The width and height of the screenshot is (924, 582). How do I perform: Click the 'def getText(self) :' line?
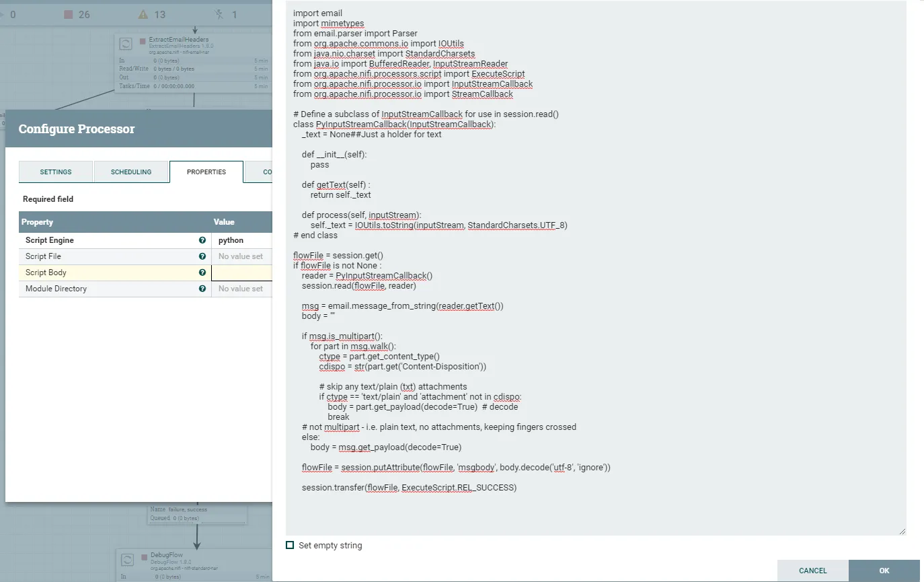point(336,185)
